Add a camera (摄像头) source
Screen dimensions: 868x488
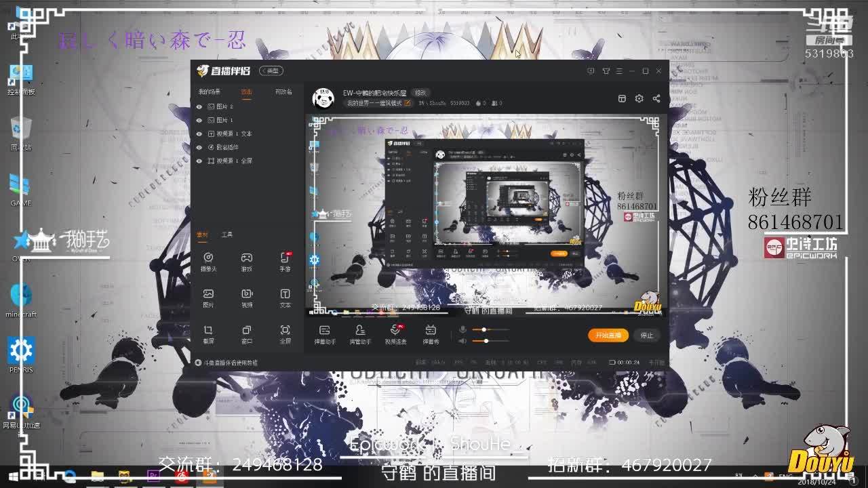point(208,262)
